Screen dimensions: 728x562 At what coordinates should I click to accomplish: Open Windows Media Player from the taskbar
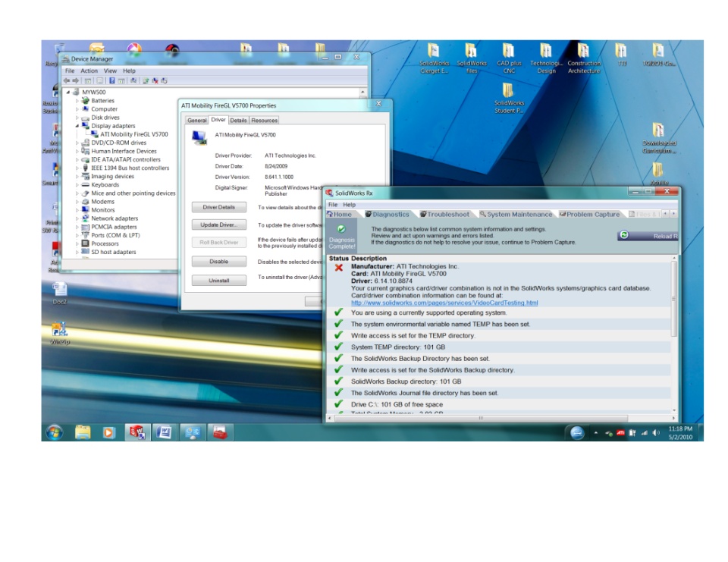108,432
